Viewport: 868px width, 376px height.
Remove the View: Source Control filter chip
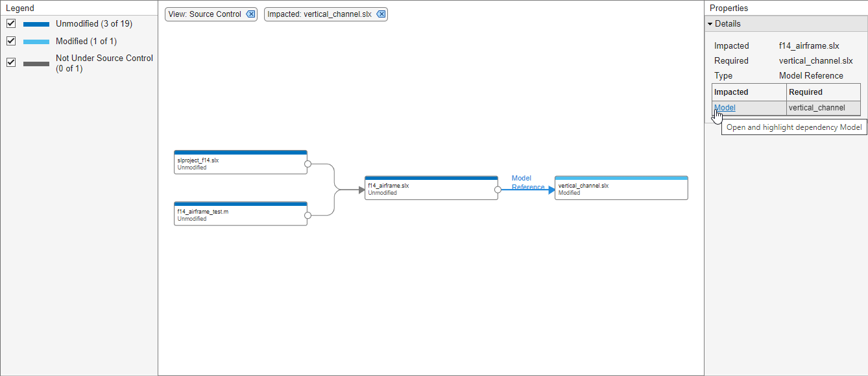coord(250,14)
